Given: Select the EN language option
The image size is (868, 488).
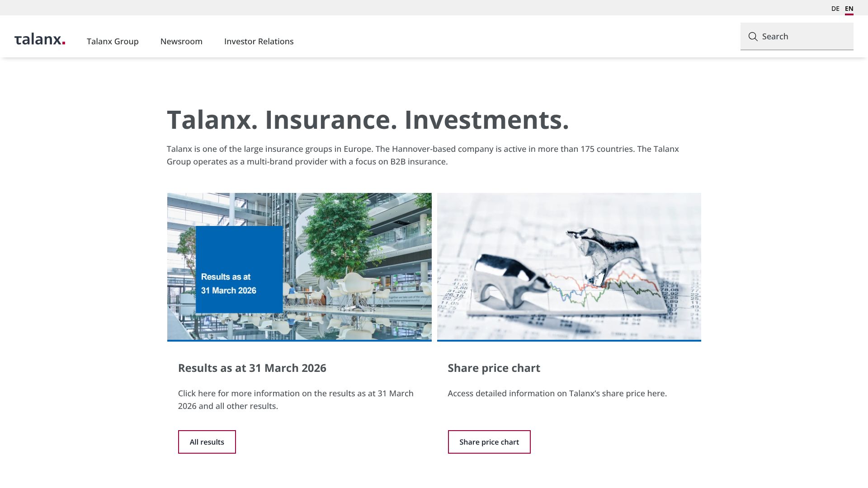Looking at the screenshot, I should point(849,9).
